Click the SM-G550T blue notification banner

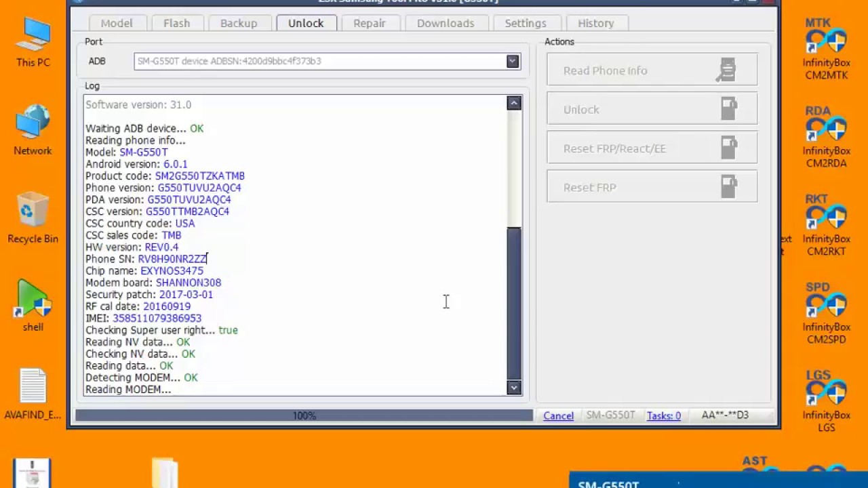[x=719, y=480]
